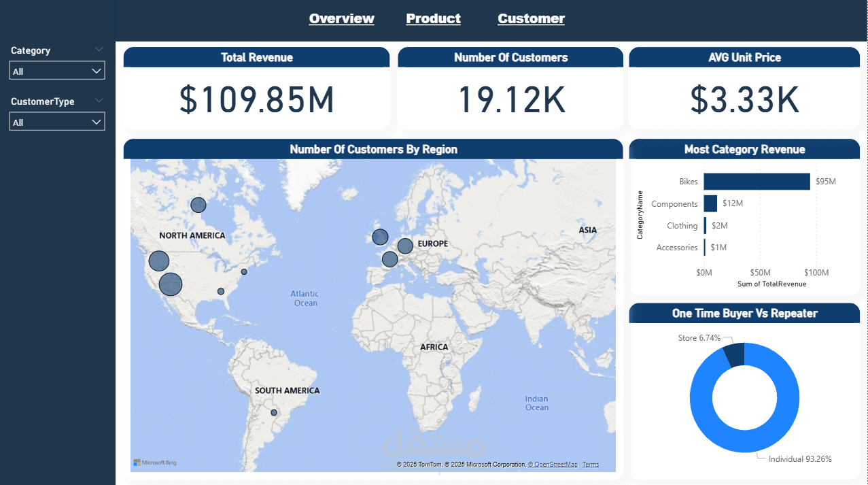This screenshot has width=868, height=485.
Task: Open the map Terms link
Action: click(x=591, y=465)
